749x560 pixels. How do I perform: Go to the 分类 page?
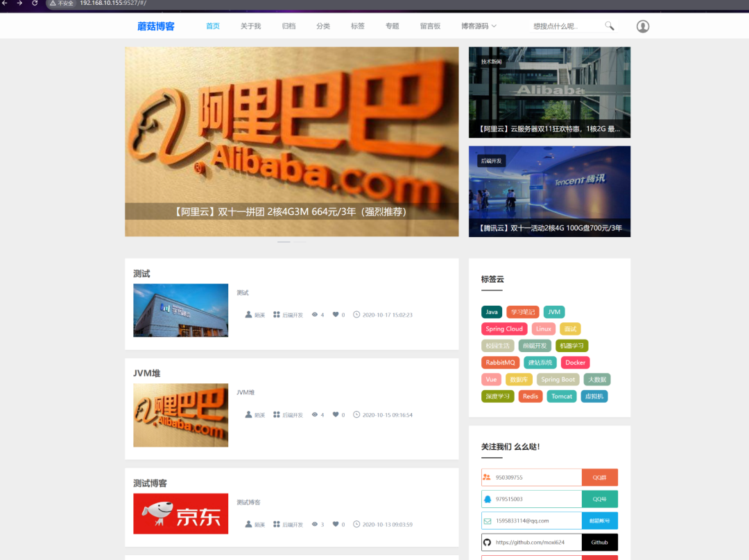[323, 26]
